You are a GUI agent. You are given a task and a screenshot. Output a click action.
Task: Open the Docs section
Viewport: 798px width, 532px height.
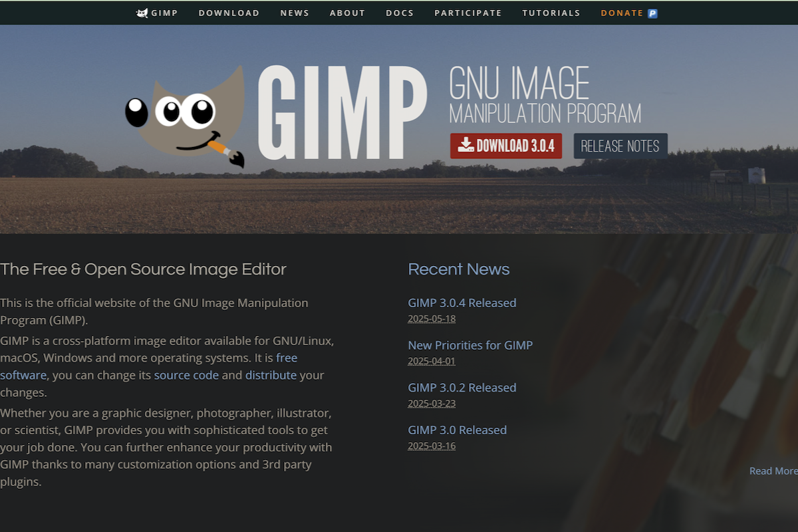click(400, 13)
